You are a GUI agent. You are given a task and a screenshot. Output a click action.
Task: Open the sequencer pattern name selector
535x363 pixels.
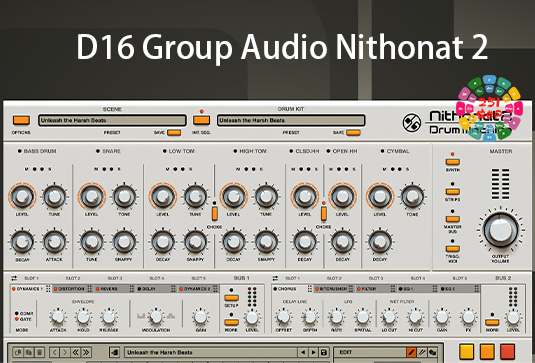pos(211,352)
